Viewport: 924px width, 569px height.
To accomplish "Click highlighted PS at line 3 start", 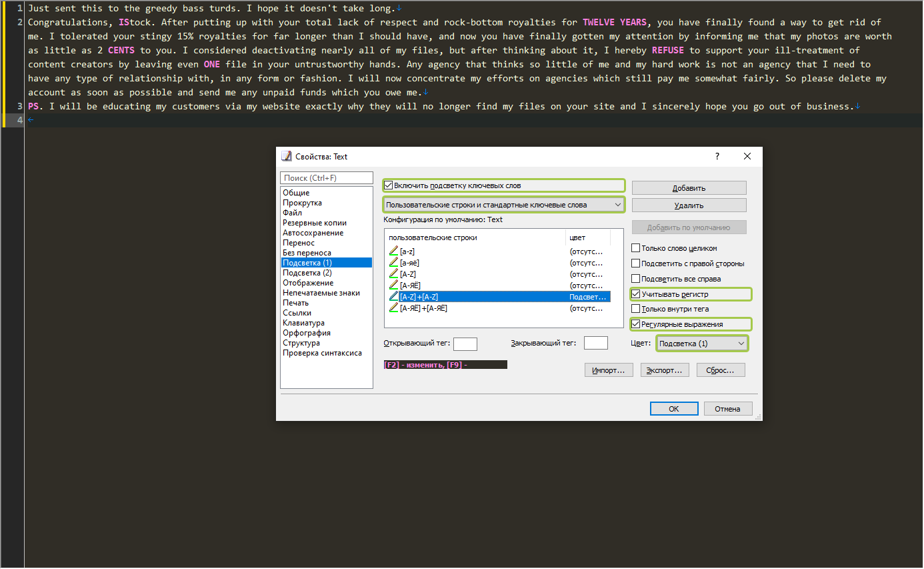I will click(33, 106).
